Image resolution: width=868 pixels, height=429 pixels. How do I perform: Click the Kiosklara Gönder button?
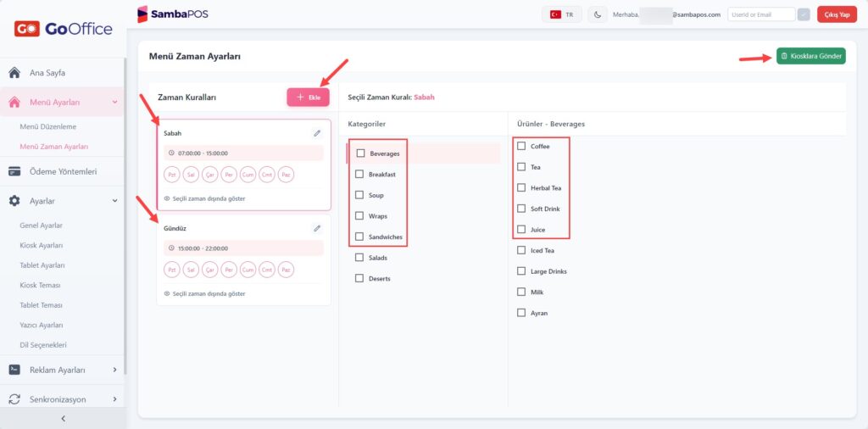(811, 56)
